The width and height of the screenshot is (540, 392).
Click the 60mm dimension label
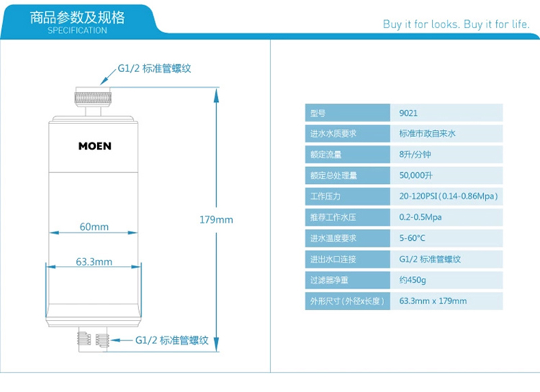(x=94, y=227)
